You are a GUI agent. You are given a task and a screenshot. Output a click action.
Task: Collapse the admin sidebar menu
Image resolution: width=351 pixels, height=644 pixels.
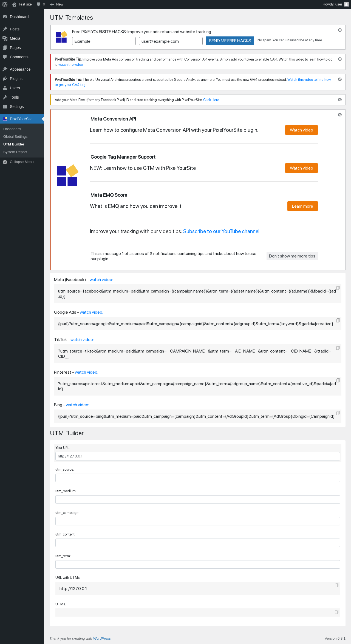click(x=22, y=162)
